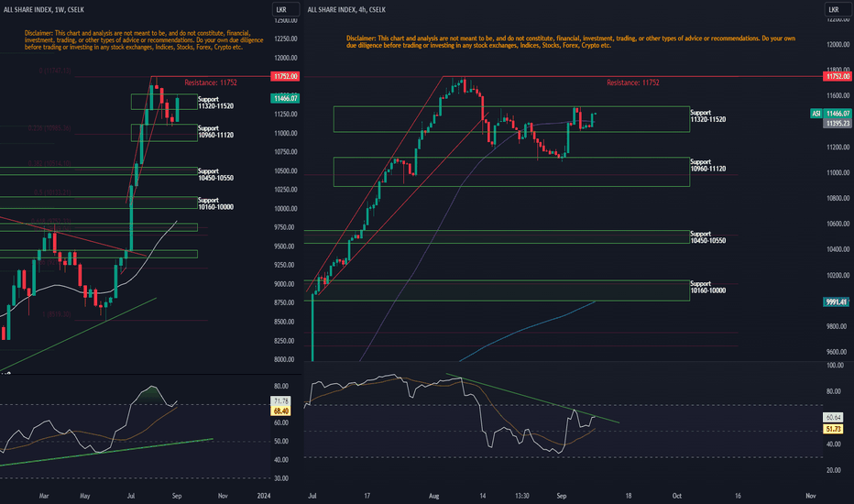The width and height of the screenshot is (854, 504).
Task: Click the 9991.41 moving average label
Action: [x=836, y=301]
